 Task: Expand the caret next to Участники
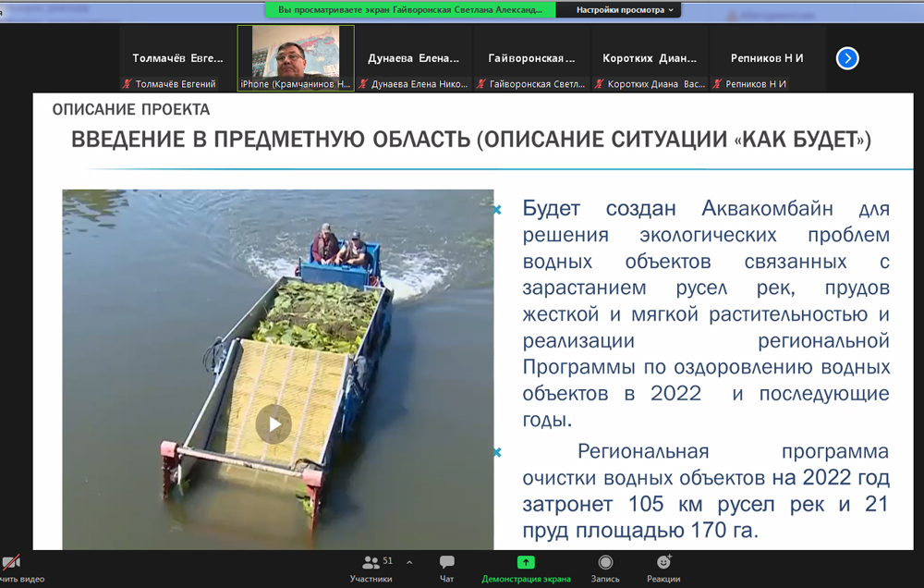409,561
